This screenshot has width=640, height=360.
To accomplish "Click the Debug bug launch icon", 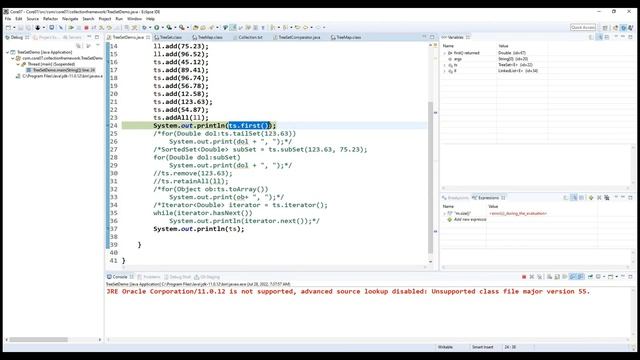I will tap(144, 27).
